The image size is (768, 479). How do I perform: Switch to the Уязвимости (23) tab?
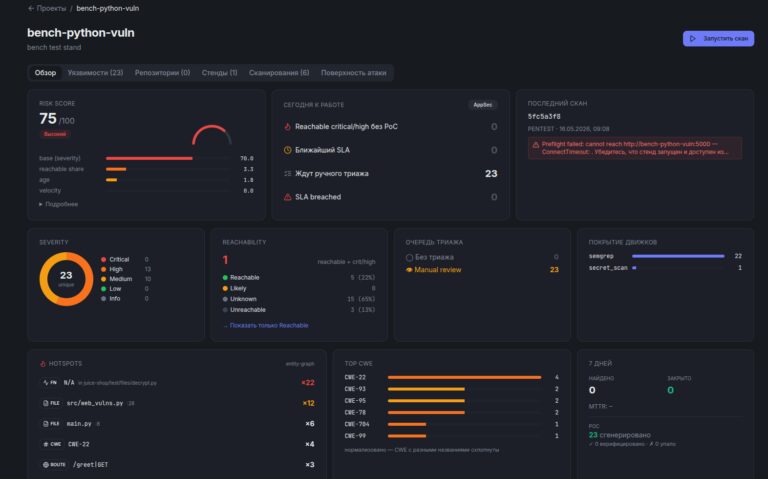tap(96, 72)
